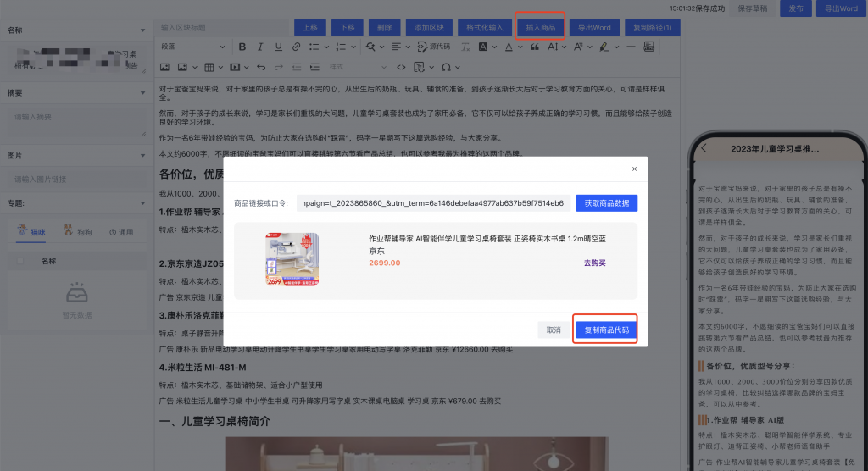The width and height of the screenshot is (868, 471).
Task: Go back in the phone preview header
Action: pyautogui.click(x=704, y=148)
